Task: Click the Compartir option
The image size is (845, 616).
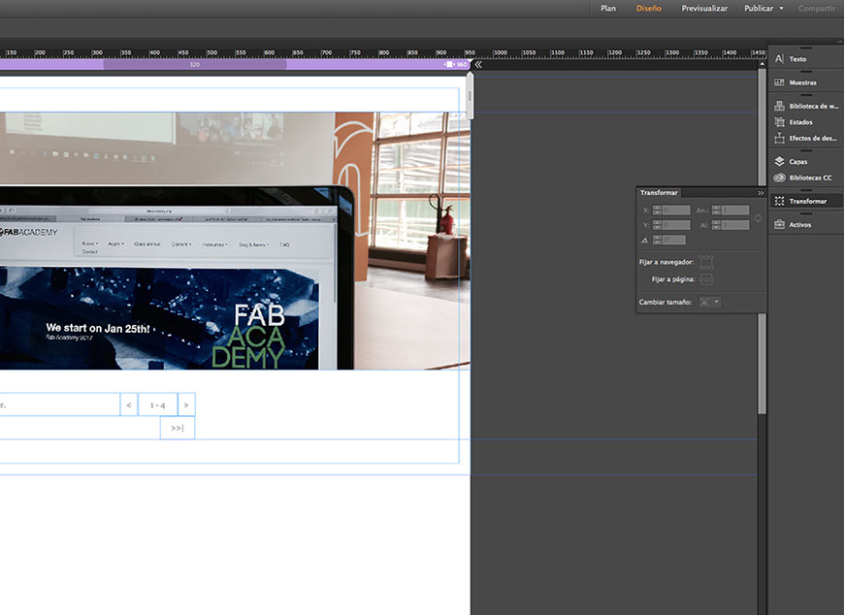Action: 817,8
